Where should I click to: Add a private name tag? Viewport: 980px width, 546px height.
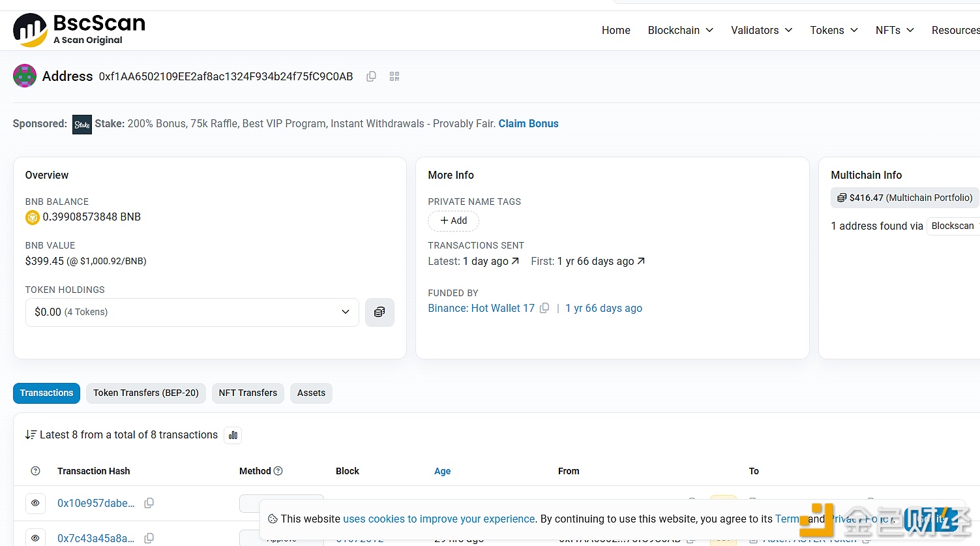[x=453, y=220]
